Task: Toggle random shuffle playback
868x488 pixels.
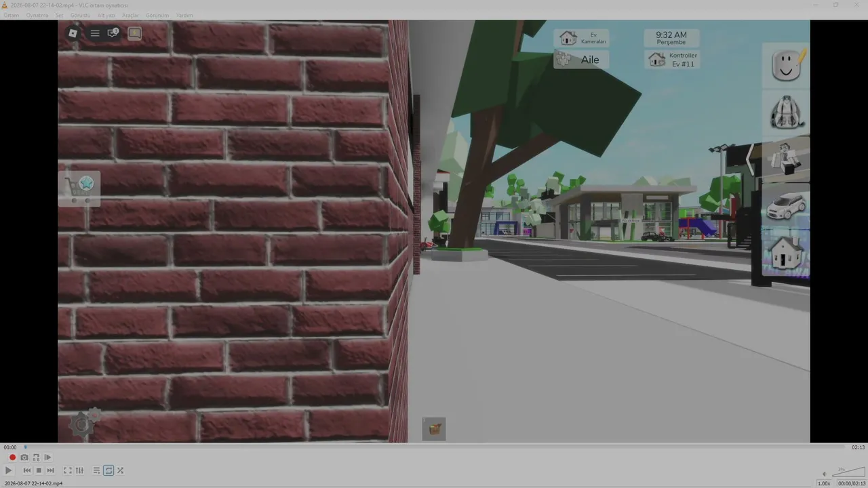Action: click(x=120, y=470)
